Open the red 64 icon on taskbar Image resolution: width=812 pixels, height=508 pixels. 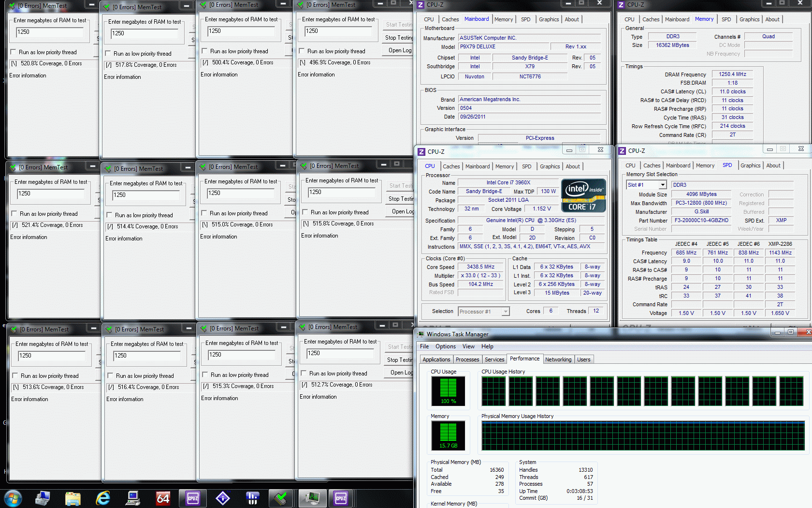coord(163,498)
